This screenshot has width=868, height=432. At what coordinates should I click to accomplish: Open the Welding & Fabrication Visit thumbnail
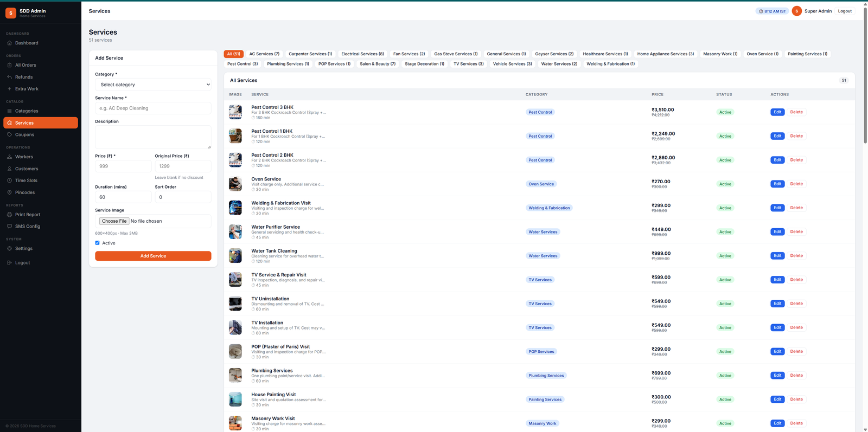pos(235,208)
